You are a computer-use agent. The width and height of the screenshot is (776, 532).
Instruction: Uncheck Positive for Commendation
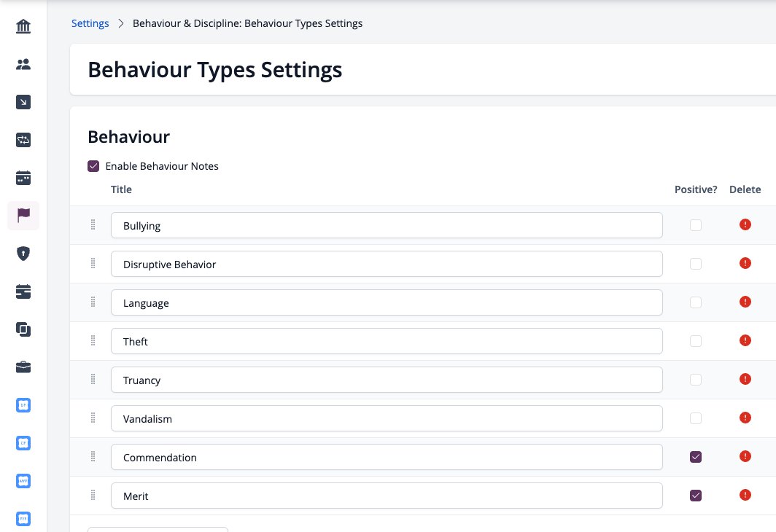[x=695, y=457]
